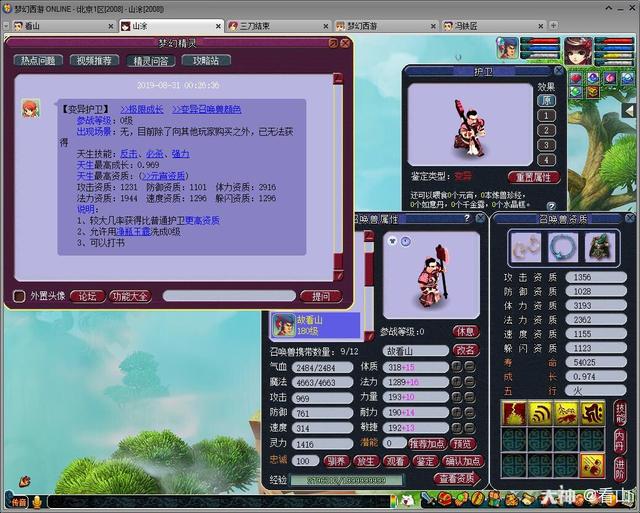Click the green gem buff icon

[576, 91]
